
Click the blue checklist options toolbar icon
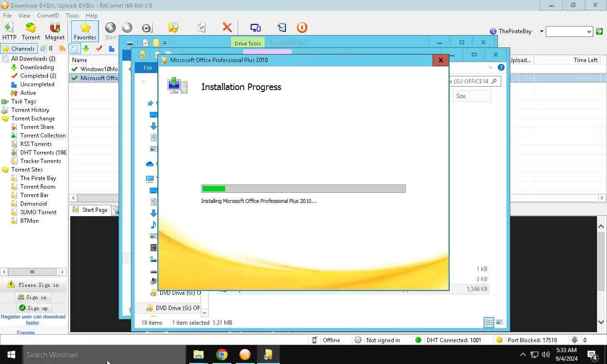[x=282, y=28]
